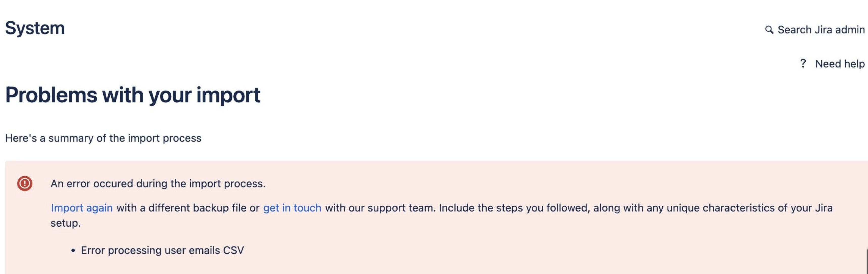Click the System page title
This screenshot has width=868, height=274.
pyautogui.click(x=35, y=28)
